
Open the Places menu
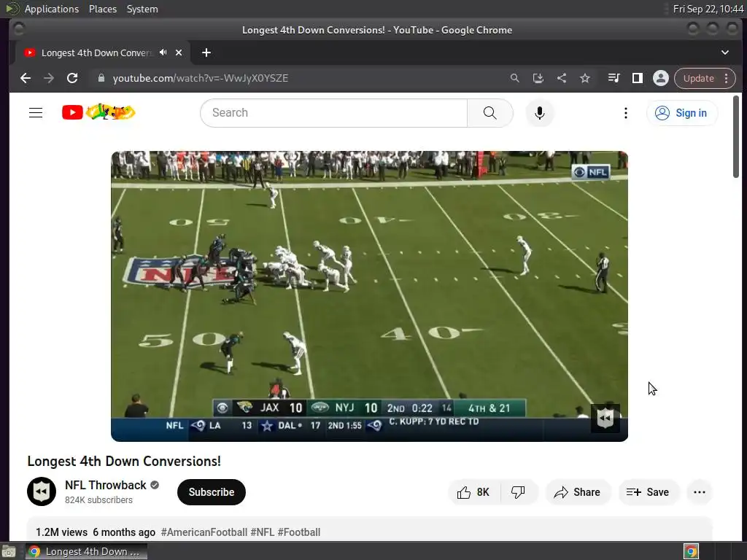click(103, 9)
